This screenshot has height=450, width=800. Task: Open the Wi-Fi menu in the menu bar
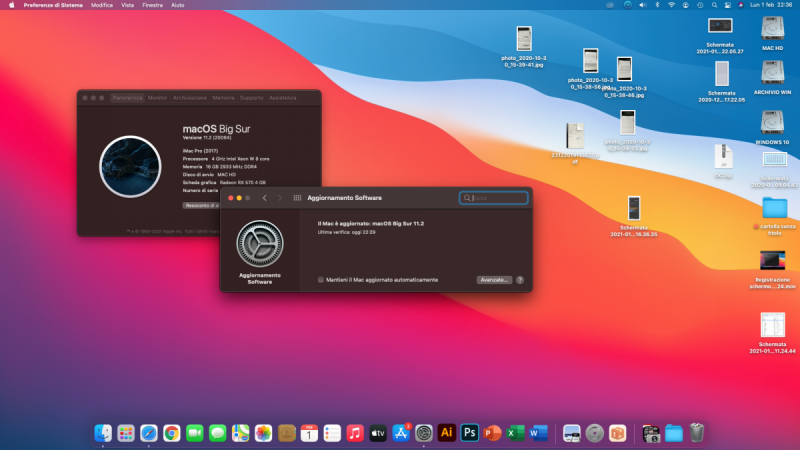click(x=670, y=5)
